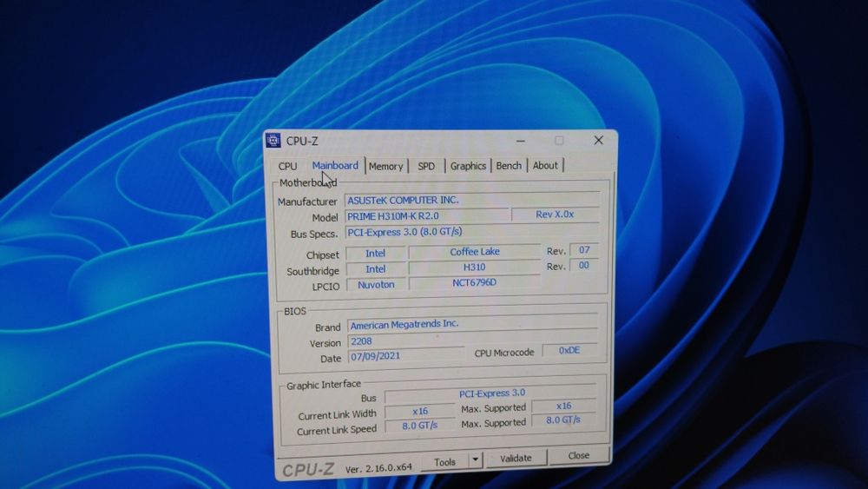This screenshot has width=868, height=489.
Task: Click the CPU-Z app icon in title bar
Action: coord(273,141)
